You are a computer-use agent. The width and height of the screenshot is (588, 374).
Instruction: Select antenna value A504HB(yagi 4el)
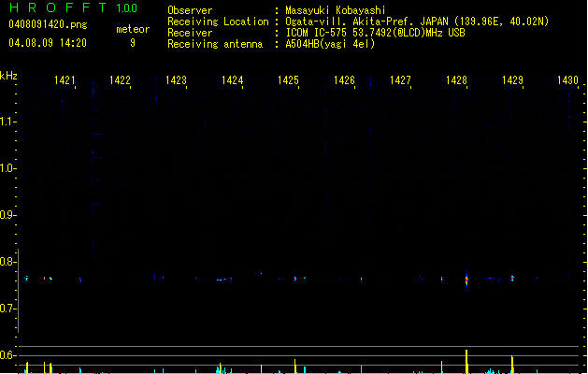330,44
